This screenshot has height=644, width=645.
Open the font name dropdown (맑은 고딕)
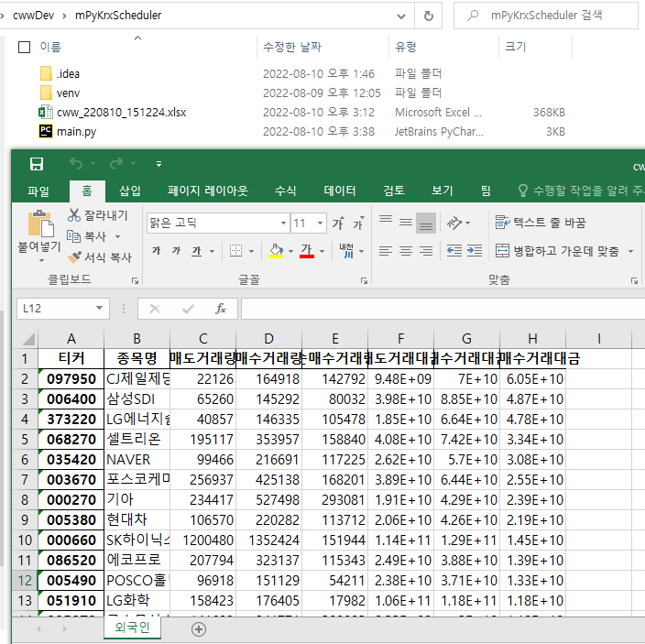(x=283, y=223)
